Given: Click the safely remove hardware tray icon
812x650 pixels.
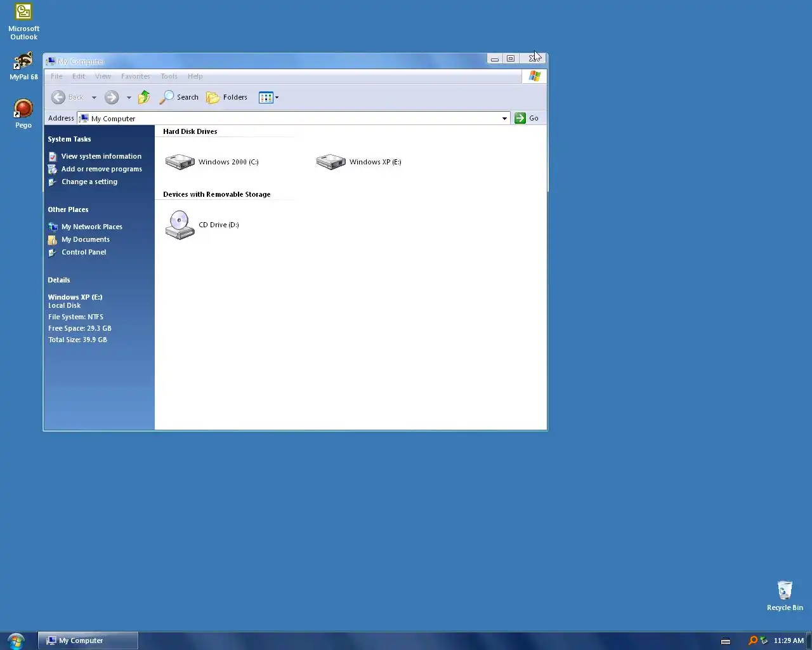Looking at the screenshot, I should [764, 640].
